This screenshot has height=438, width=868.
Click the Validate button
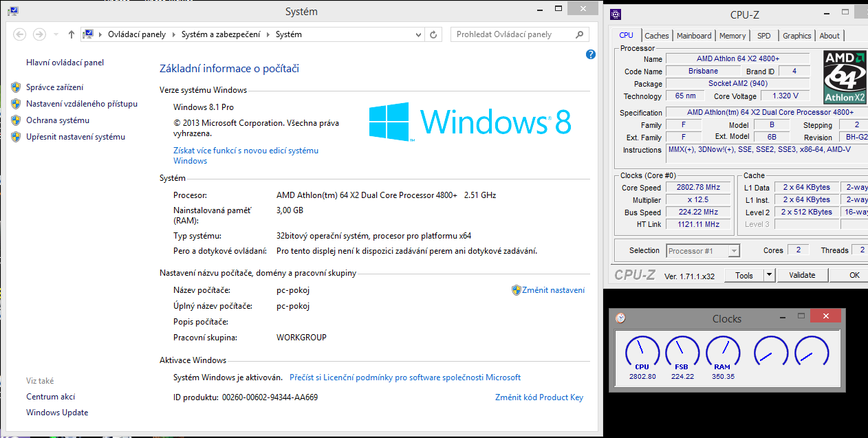coord(802,275)
